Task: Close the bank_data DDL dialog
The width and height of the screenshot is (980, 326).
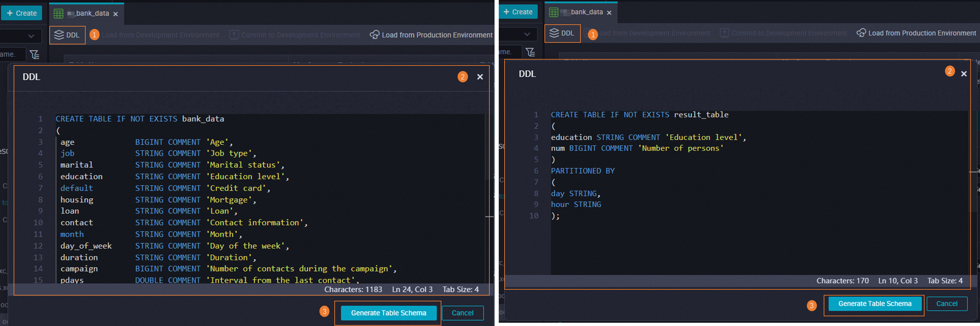Action: click(x=480, y=77)
